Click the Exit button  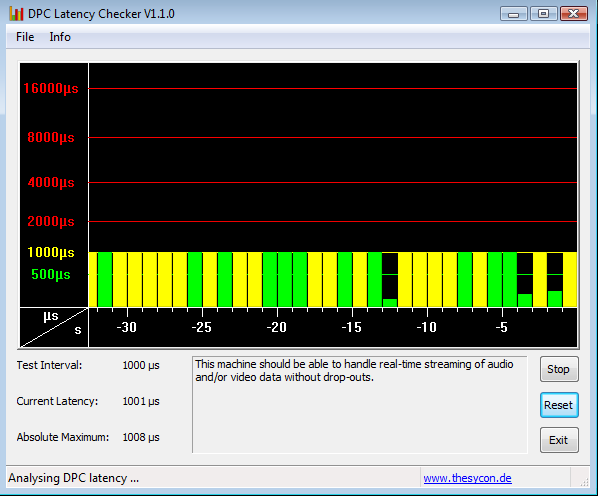(559, 440)
